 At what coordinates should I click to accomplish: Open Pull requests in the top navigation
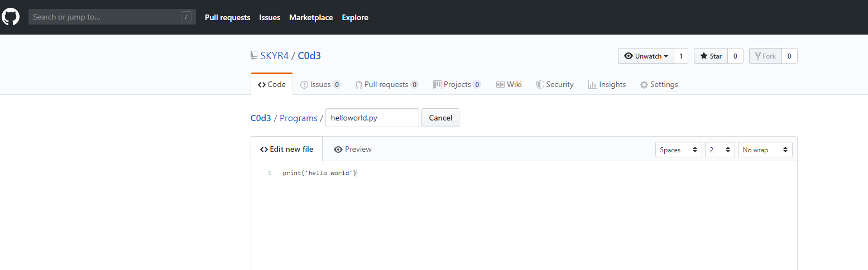227,17
